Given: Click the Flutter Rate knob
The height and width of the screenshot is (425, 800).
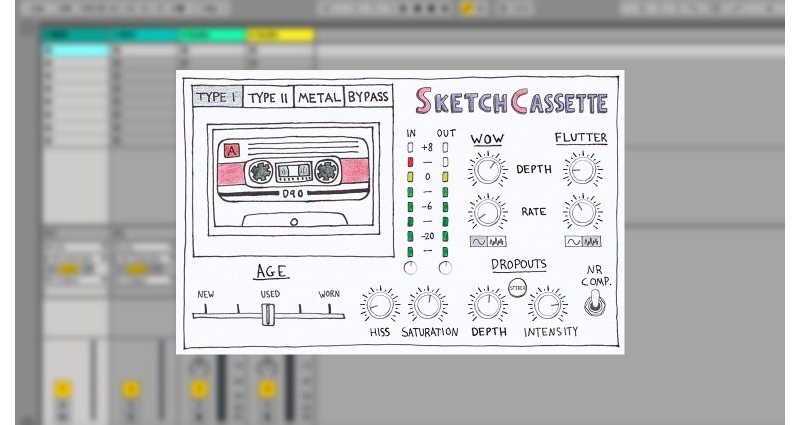Looking at the screenshot, I should 583,212.
